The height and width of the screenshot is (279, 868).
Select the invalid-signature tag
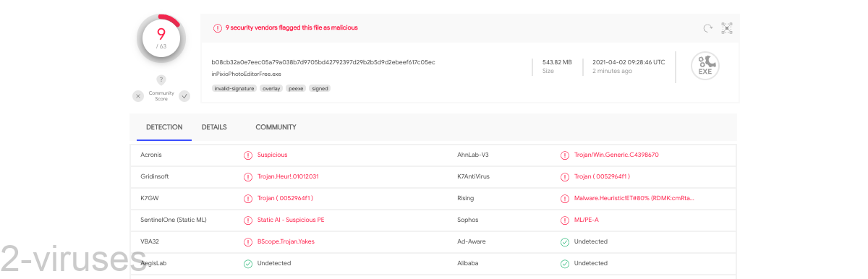pyautogui.click(x=234, y=88)
